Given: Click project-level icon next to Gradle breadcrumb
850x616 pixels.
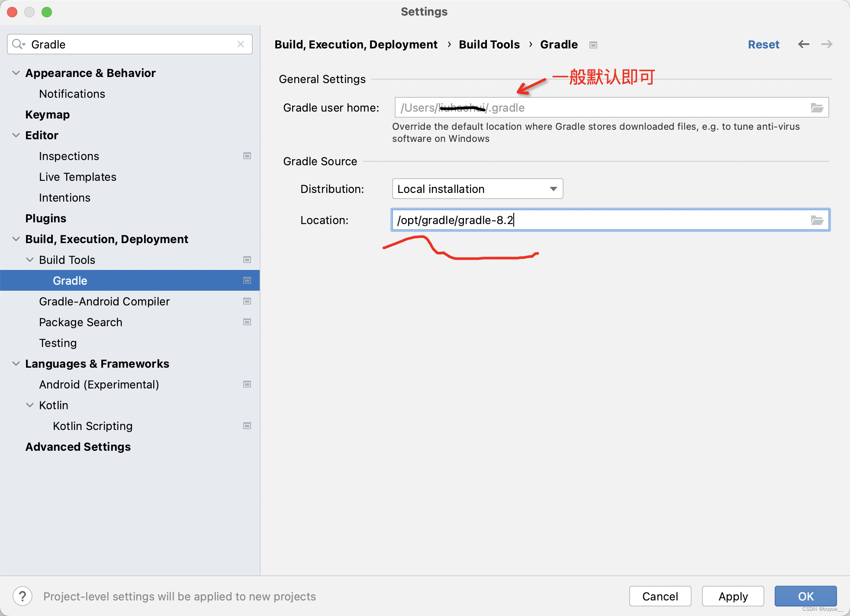Looking at the screenshot, I should tap(593, 45).
